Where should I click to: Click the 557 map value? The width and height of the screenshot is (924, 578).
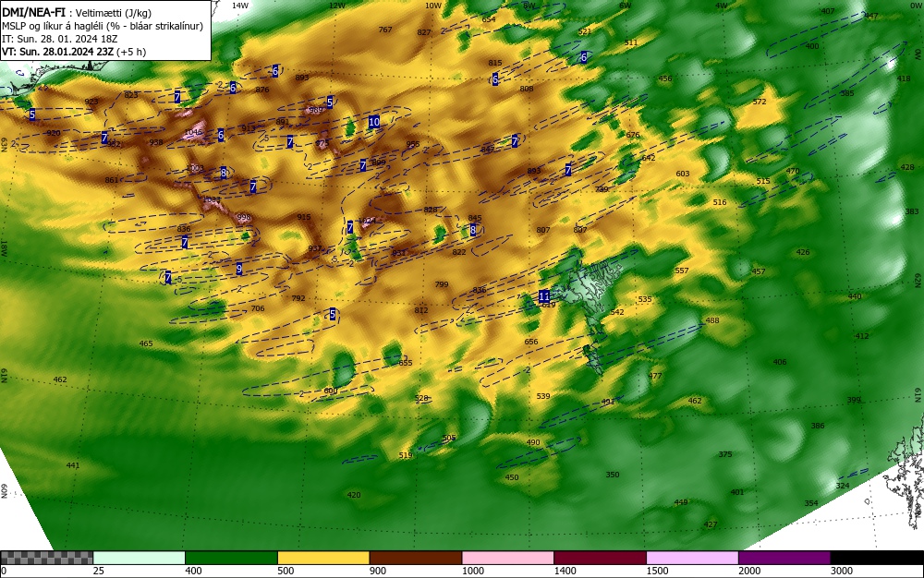[x=682, y=271]
